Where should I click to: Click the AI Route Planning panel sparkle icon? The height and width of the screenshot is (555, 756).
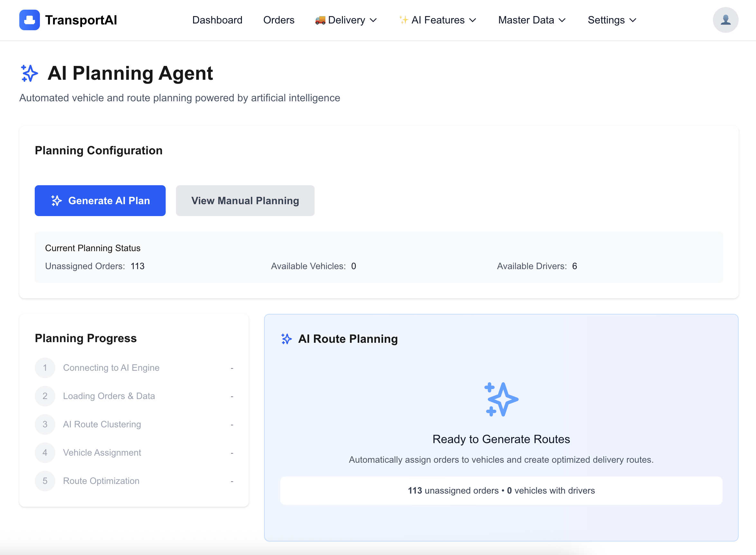pyautogui.click(x=286, y=339)
